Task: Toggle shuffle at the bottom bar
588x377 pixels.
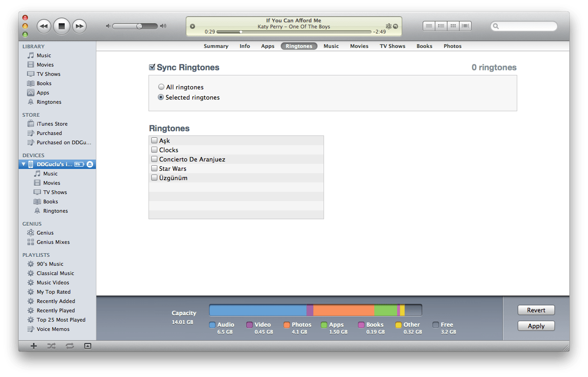Action: [51, 346]
